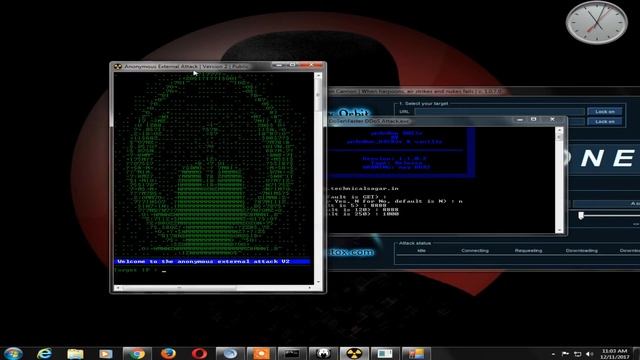This screenshot has height=360, width=640.
Task: Click the analog clock desktop gadget
Action: 596,22
